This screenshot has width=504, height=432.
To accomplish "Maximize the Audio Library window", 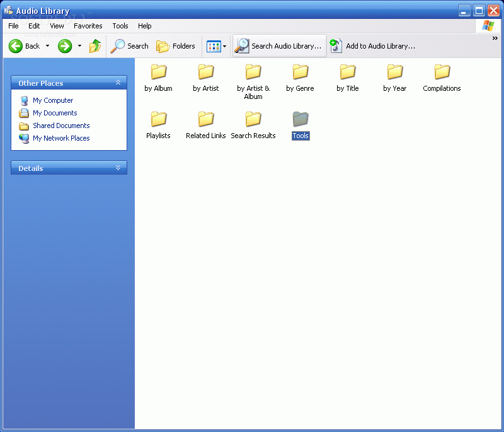I will [x=479, y=11].
